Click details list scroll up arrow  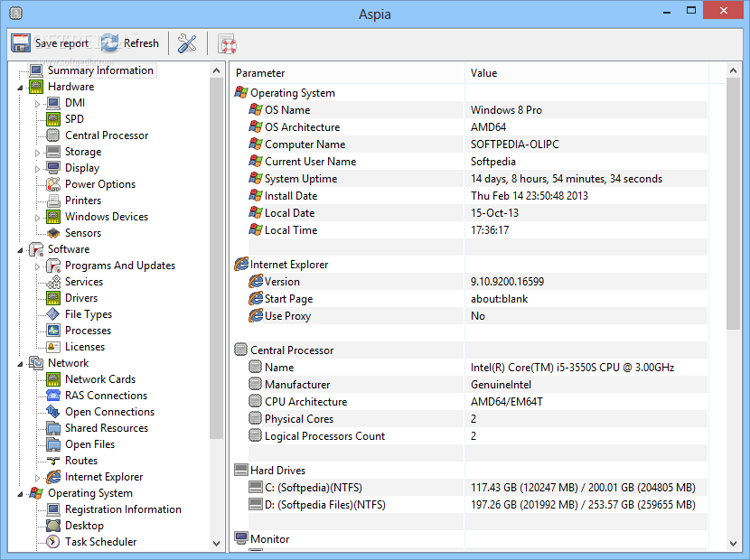click(x=733, y=70)
